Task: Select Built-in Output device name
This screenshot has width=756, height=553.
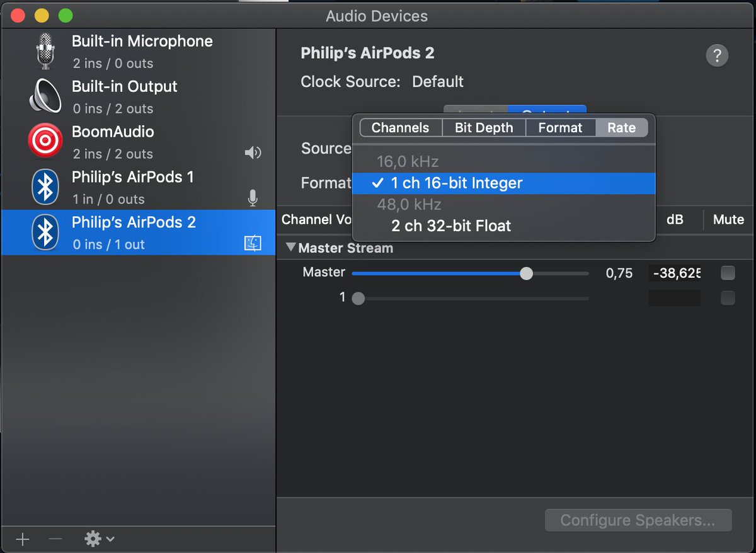Action: pyautogui.click(x=125, y=87)
